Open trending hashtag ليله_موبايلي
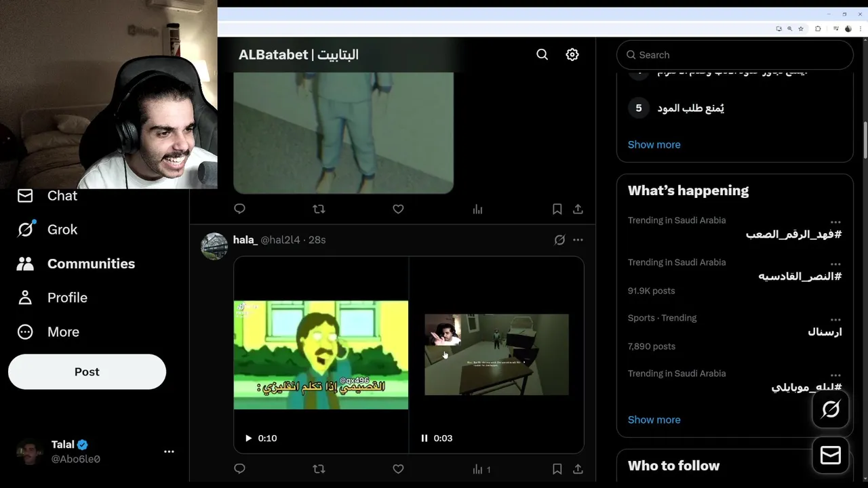The width and height of the screenshot is (868, 488). click(x=806, y=388)
